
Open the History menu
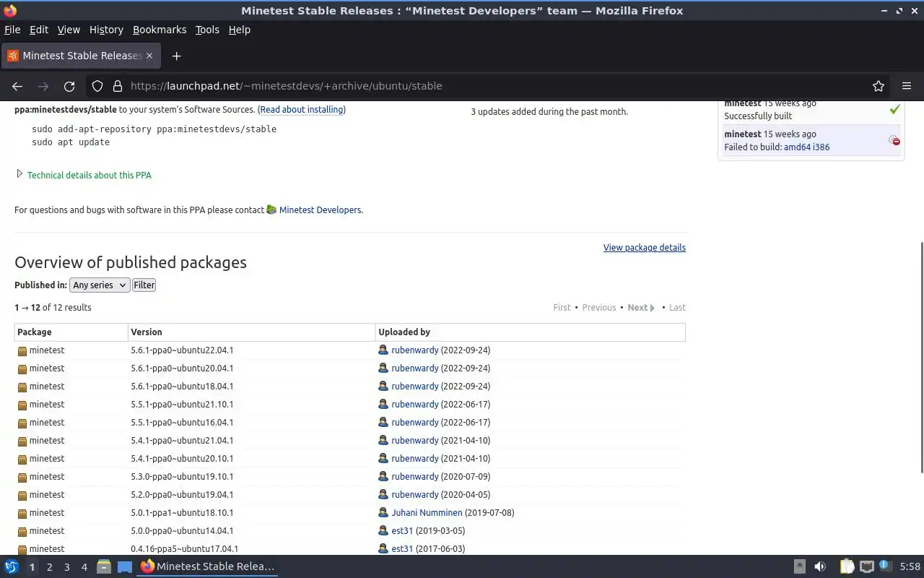tap(106, 30)
